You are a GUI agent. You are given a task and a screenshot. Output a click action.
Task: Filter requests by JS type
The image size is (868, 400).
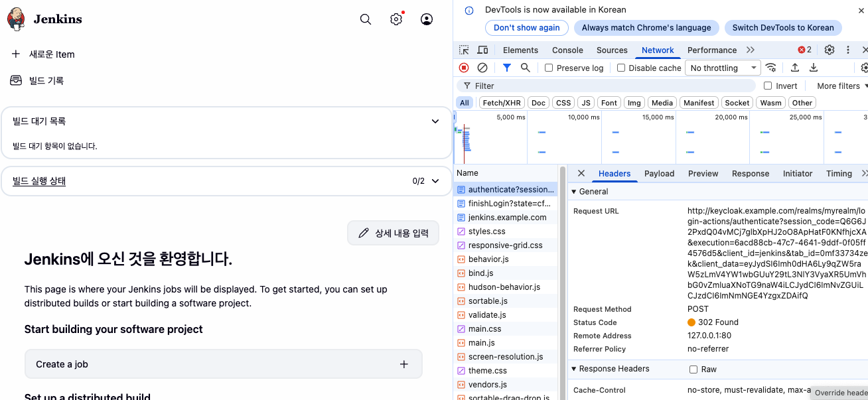tap(585, 103)
